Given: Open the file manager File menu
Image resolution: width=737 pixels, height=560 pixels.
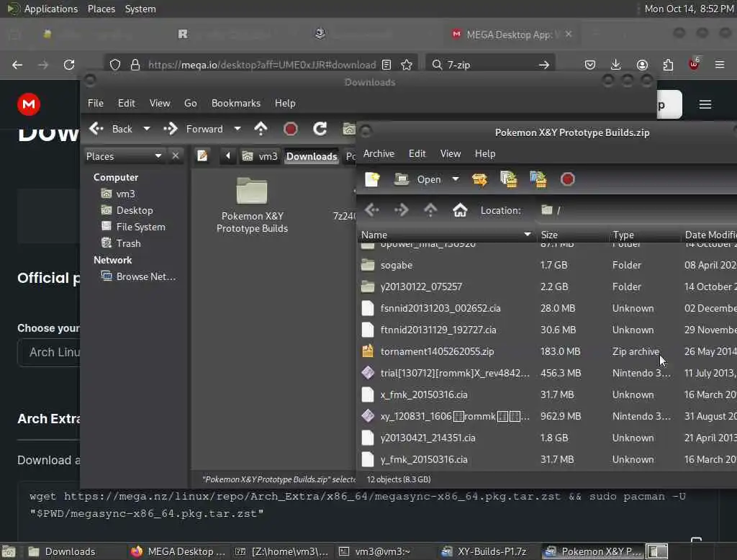Looking at the screenshot, I should coord(96,103).
